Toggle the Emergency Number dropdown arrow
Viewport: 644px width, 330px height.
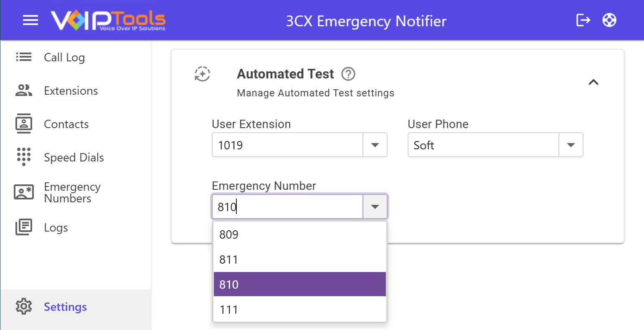point(375,207)
